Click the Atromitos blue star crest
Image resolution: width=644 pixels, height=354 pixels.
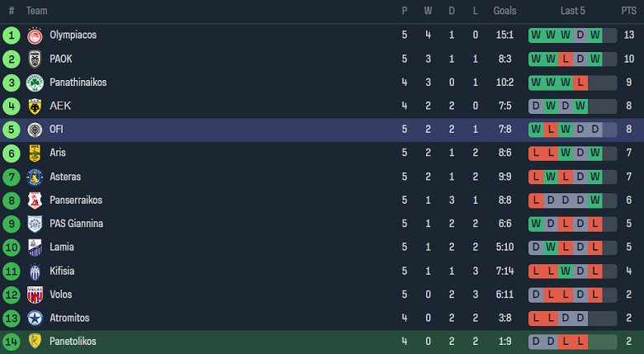click(x=35, y=318)
